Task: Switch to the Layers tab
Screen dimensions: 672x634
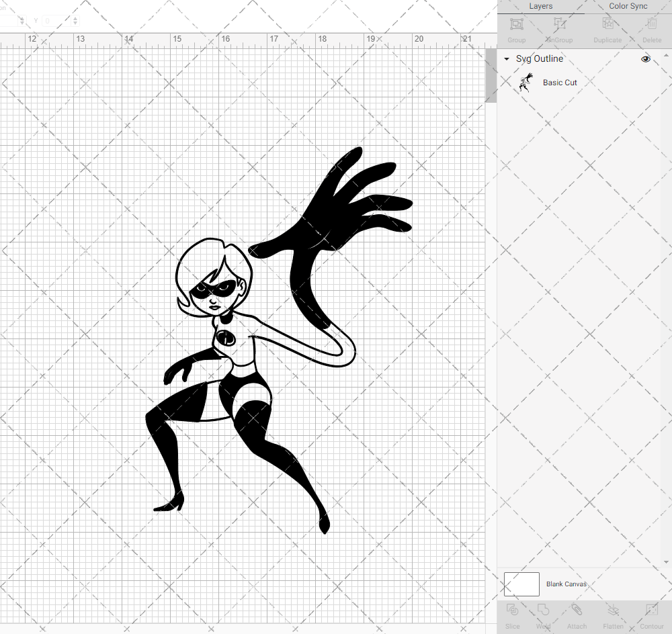Action: [x=540, y=6]
